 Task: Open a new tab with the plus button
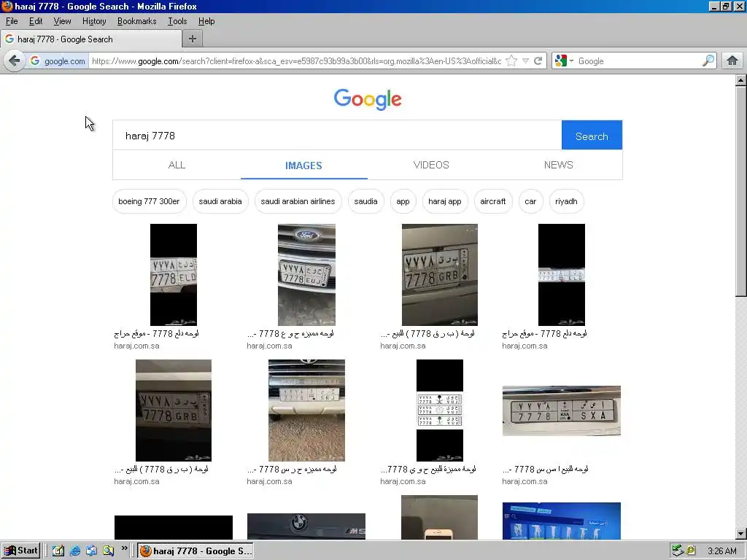pos(193,39)
